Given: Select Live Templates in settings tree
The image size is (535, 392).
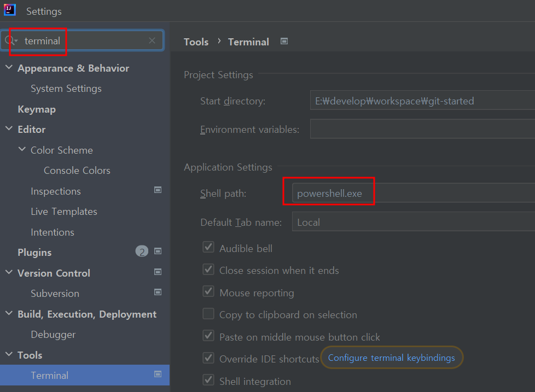Looking at the screenshot, I should (63, 212).
